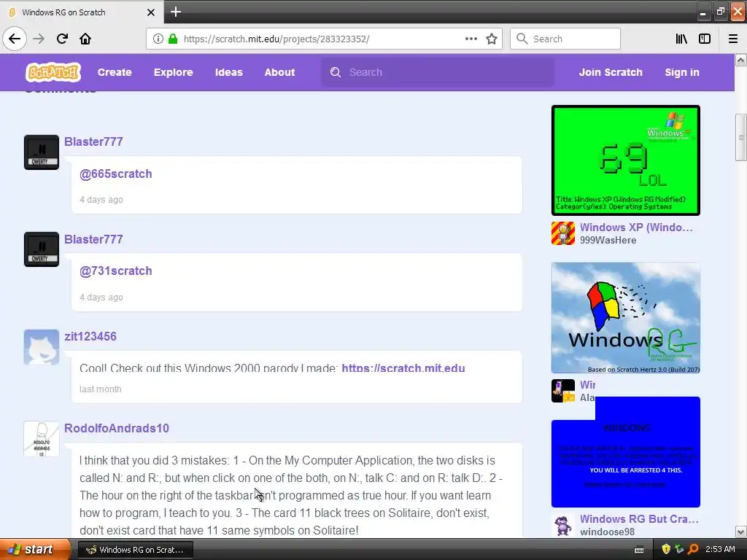Open Blaster777 username above @665scratch

(x=94, y=141)
